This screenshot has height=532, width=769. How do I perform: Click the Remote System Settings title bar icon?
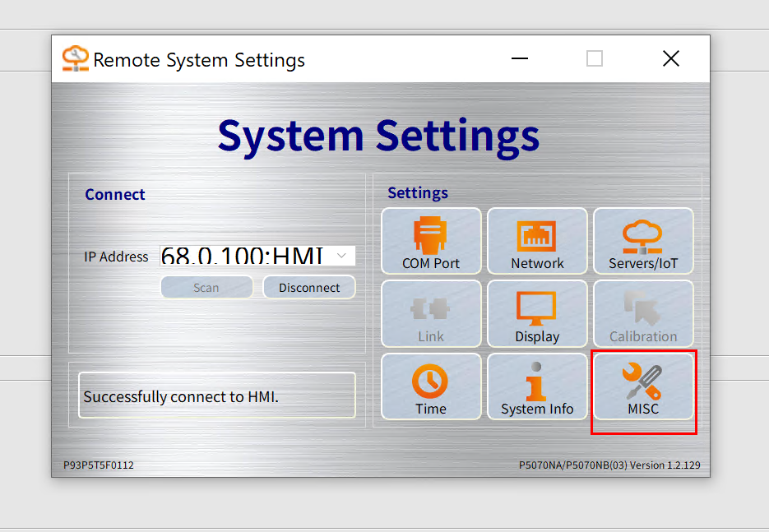pos(75,58)
